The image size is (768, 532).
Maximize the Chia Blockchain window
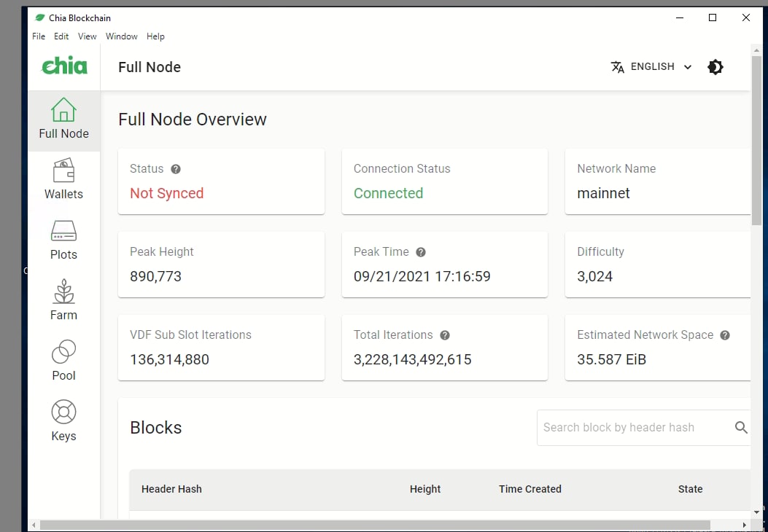(x=713, y=17)
